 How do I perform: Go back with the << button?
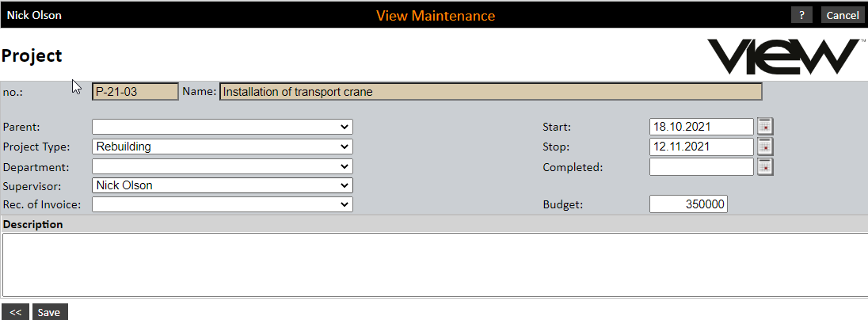point(15,312)
